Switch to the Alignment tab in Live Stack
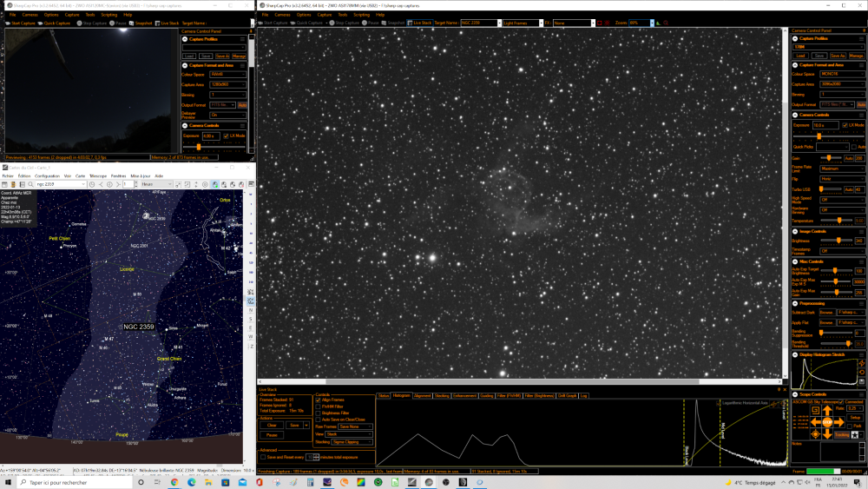The width and height of the screenshot is (868, 489). pyautogui.click(x=423, y=396)
